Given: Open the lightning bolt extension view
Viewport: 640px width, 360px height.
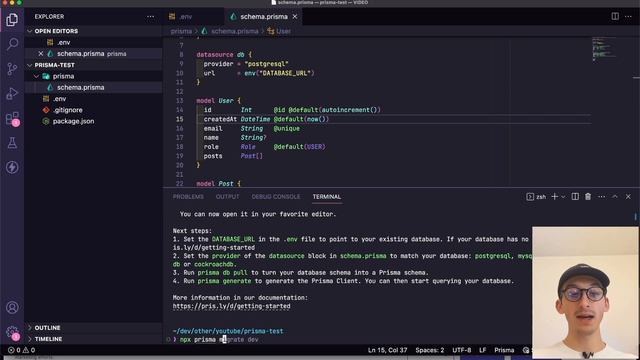Looking at the screenshot, I should coord(12,167).
